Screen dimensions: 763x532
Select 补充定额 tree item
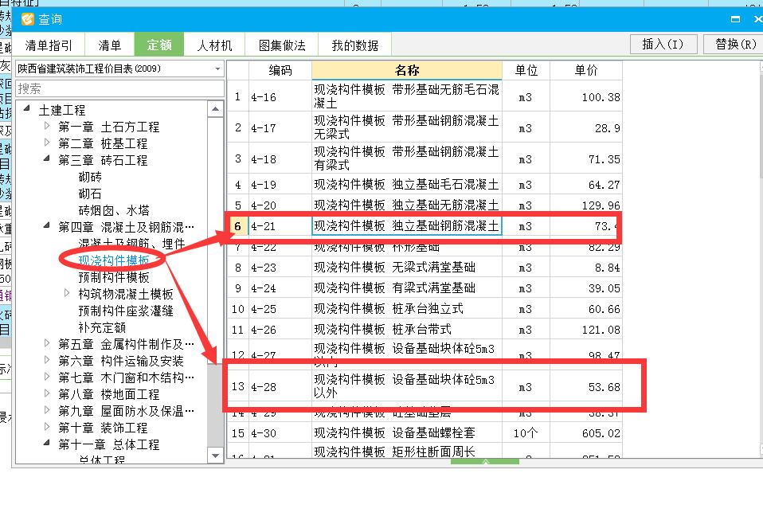(x=102, y=327)
